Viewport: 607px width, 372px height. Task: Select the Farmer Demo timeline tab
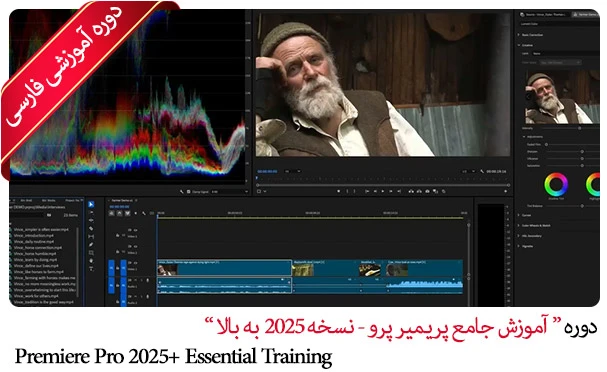[x=122, y=201]
